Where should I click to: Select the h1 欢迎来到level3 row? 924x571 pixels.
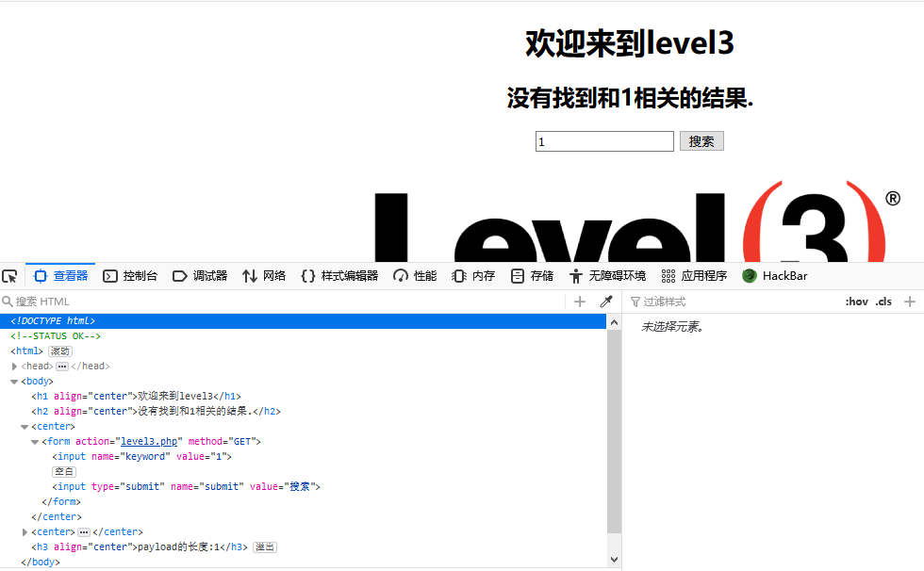tap(303, 396)
